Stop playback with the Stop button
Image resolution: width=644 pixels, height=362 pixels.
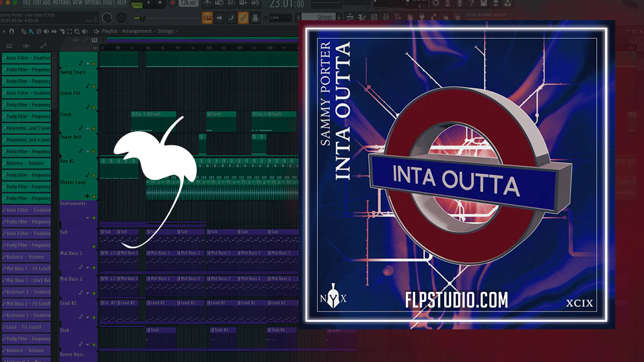pos(160,3)
